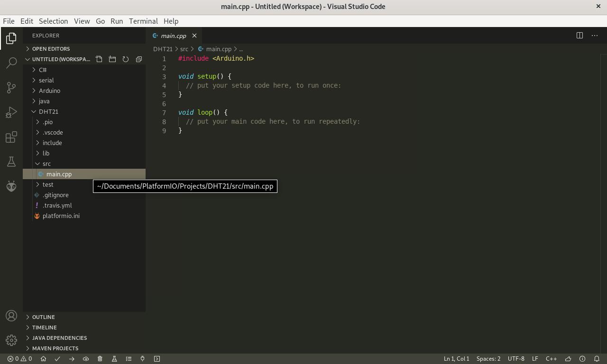Open the editor More Actions menu
This screenshot has height=364, width=607.
[595, 36]
